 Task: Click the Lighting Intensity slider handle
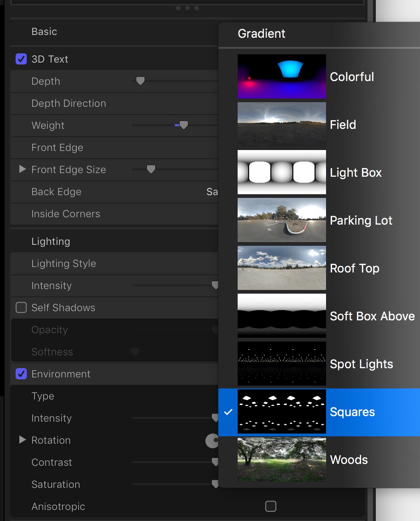(x=215, y=285)
